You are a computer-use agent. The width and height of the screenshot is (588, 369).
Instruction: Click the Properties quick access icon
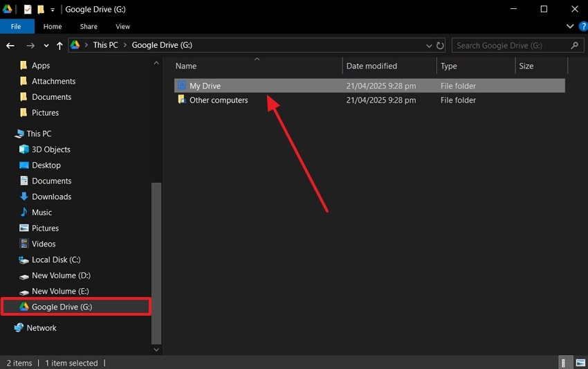pyautogui.click(x=28, y=10)
